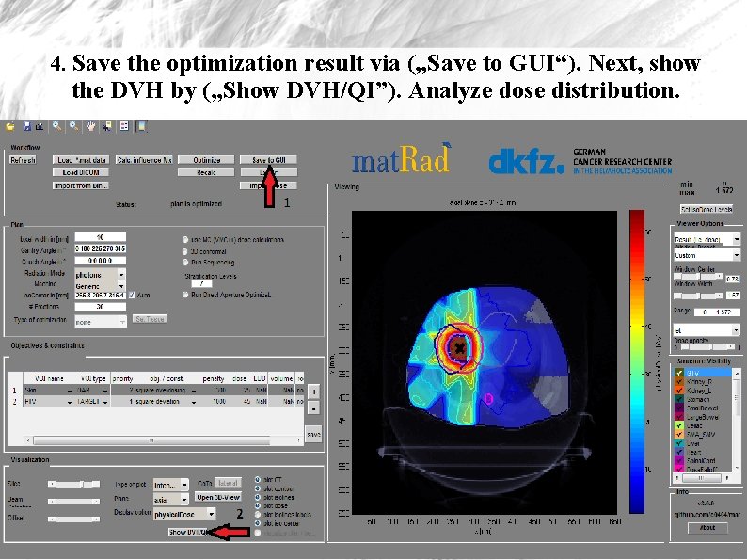Click the save floppy disk toolbar icon
Screen dimensions: 747x560
pos(27,127)
